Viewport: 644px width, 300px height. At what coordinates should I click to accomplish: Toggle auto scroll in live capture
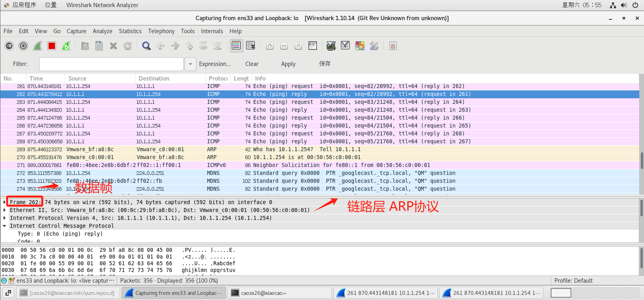point(250,46)
